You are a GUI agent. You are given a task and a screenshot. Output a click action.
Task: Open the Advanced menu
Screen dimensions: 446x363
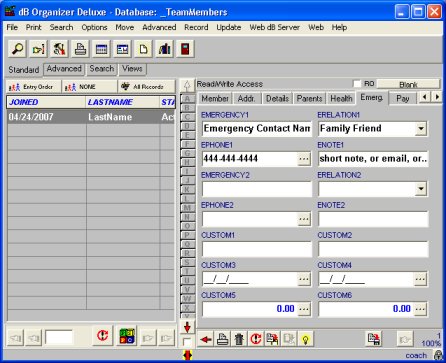159,27
